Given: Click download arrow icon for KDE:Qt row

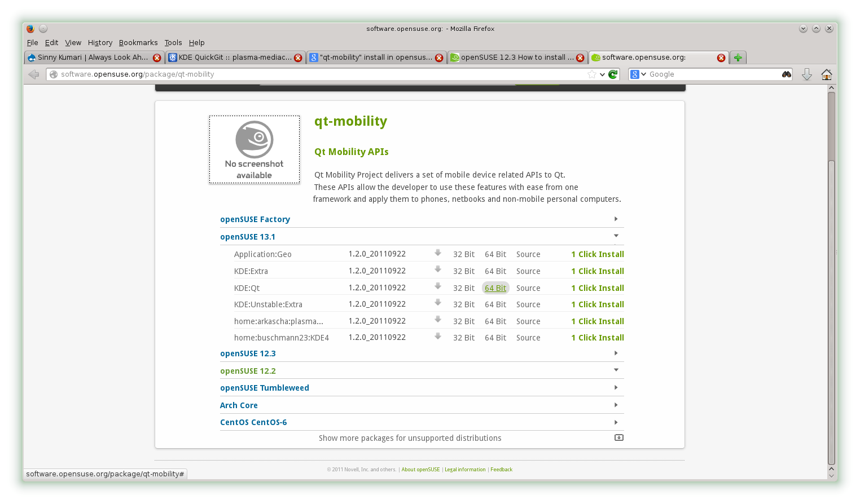Looking at the screenshot, I should (438, 286).
